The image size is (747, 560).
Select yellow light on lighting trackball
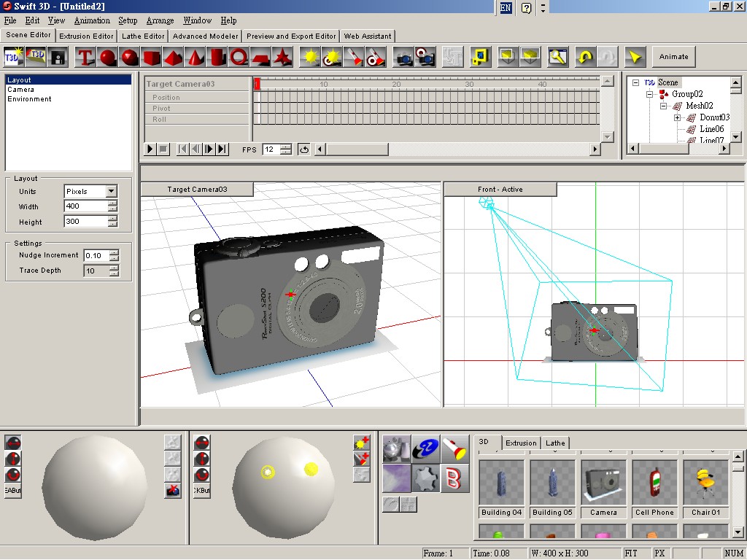(311, 470)
